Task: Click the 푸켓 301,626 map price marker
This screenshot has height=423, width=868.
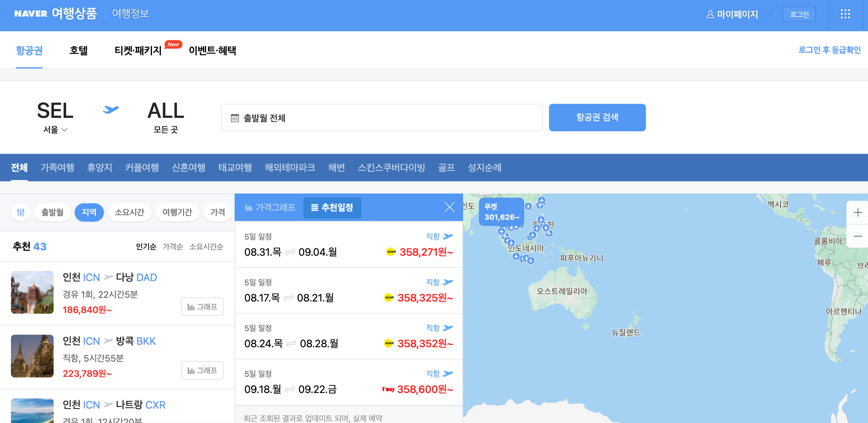Action: point(501,212)
